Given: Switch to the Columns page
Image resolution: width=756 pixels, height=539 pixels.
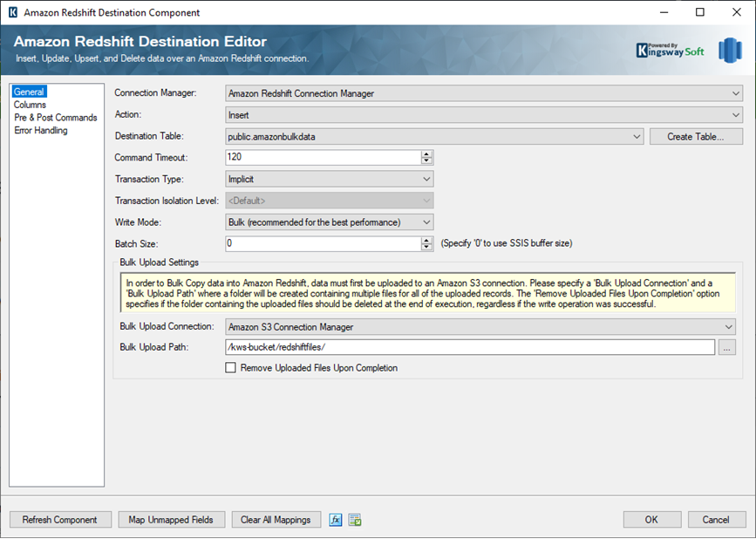Looking at the screenshot, I should coord(30,105).
